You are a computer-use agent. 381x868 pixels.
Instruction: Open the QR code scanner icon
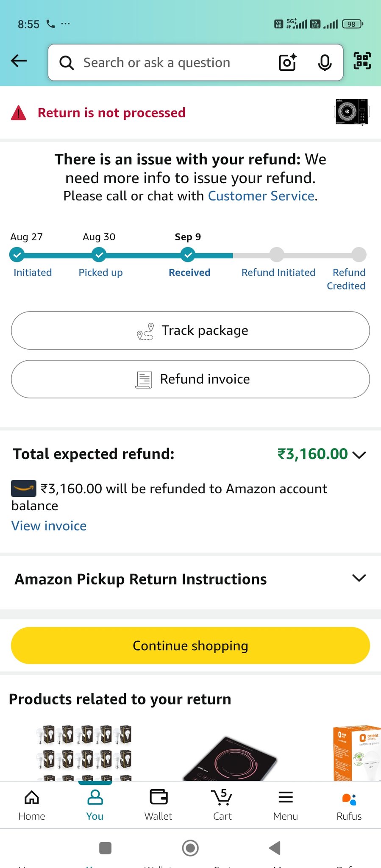[362, 61]
